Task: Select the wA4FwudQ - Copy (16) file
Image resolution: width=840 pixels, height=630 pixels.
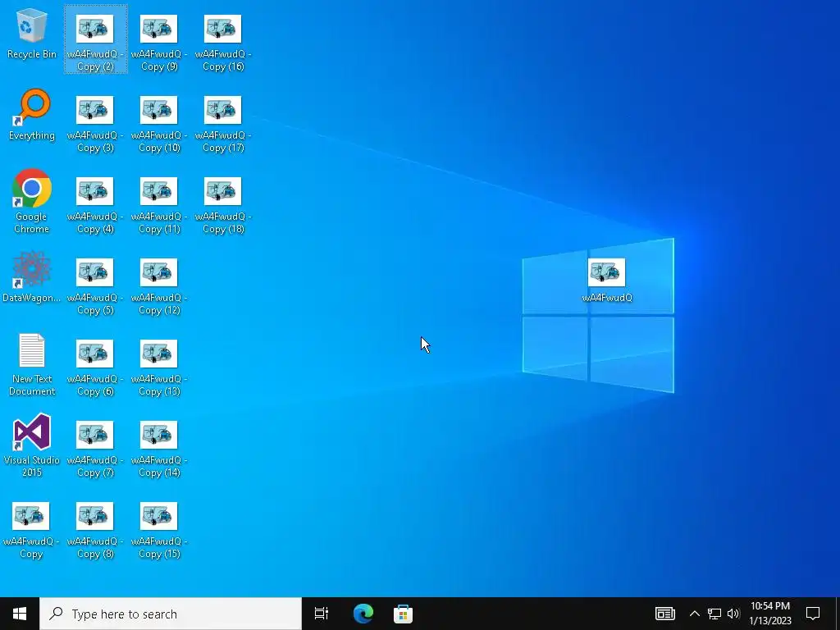Action: 223,43
